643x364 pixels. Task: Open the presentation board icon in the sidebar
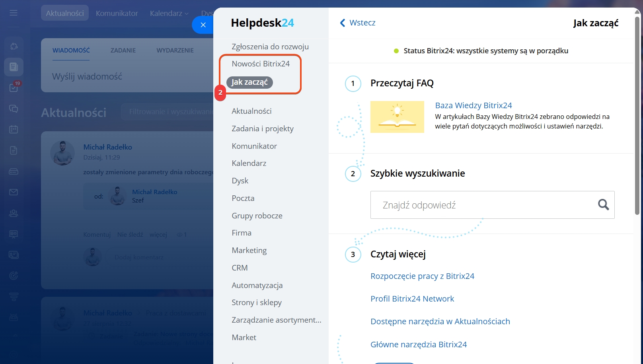pos(14,234)
